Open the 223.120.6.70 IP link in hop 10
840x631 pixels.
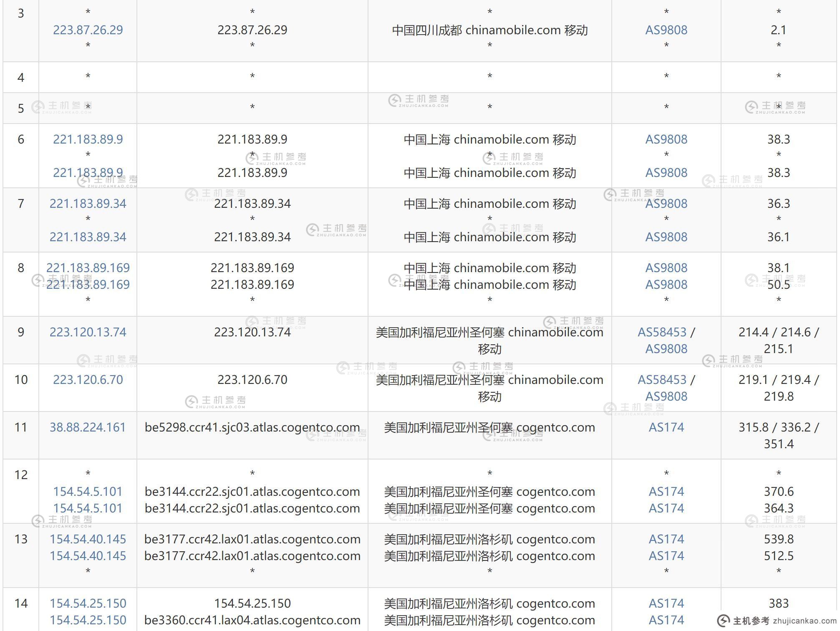tap(88, 380)
